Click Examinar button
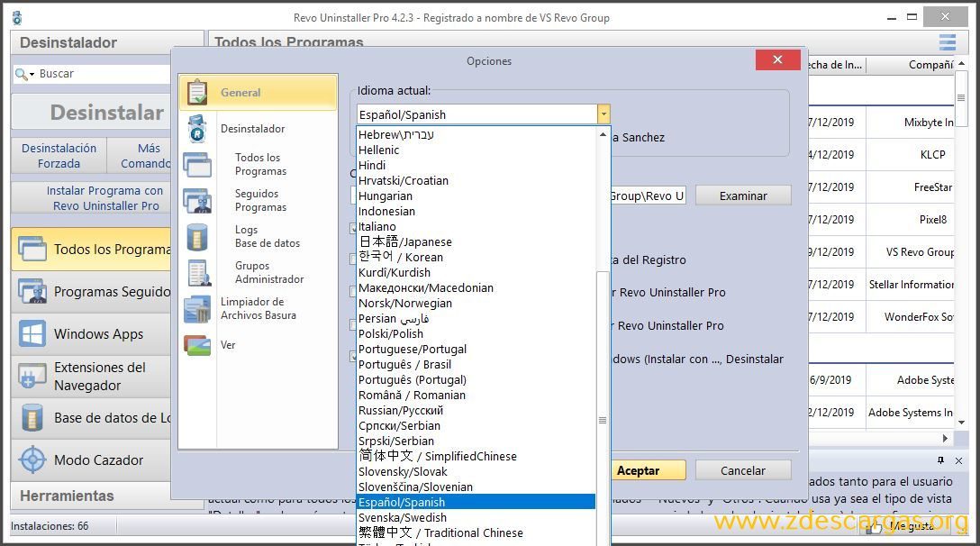The image size is (980, 546). (743, 196)
